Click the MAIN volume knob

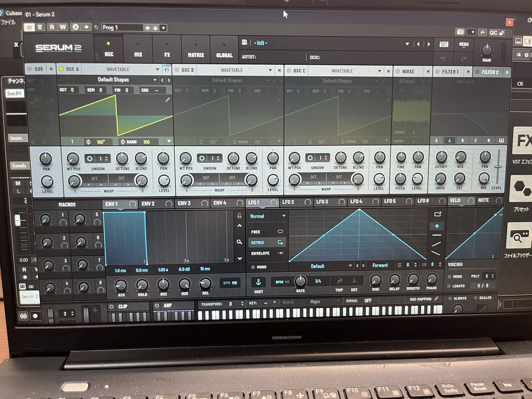[487, 49]
